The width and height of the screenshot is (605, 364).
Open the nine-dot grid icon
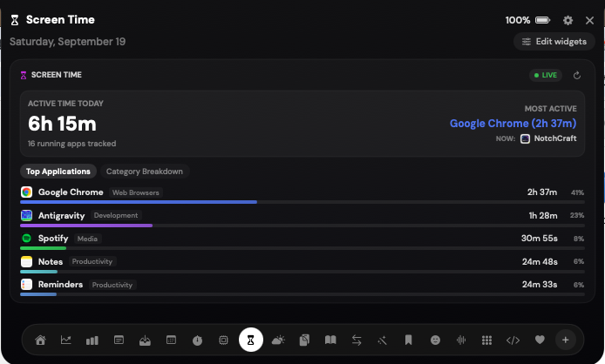[x=487, y=340]
